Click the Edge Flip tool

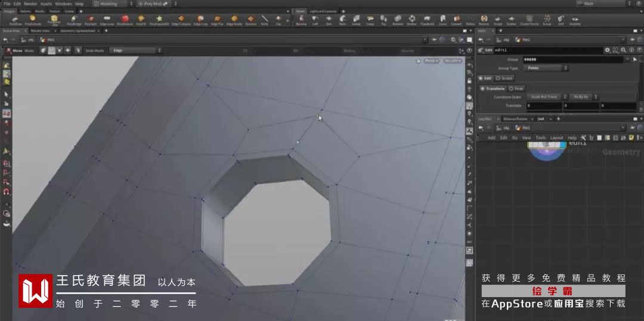[x=217, y=20]
